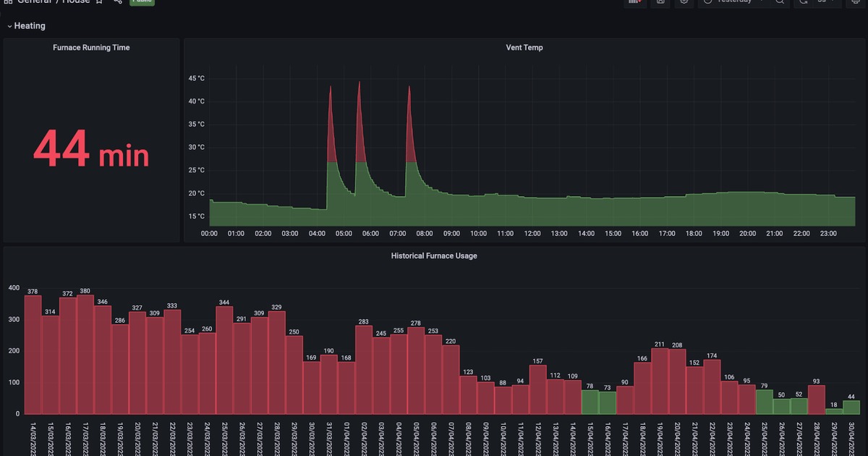Click the 12:00 time axis label

pos(532,234)
